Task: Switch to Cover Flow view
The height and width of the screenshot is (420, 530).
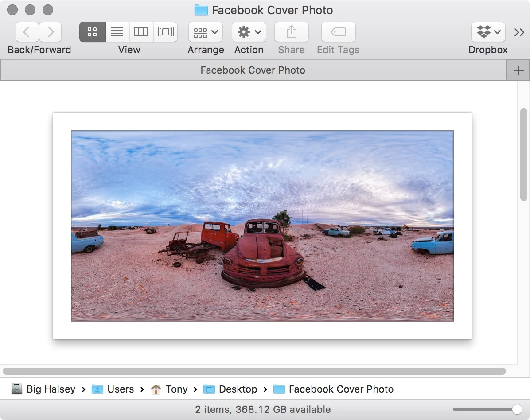Action: [x=165, y=31]
